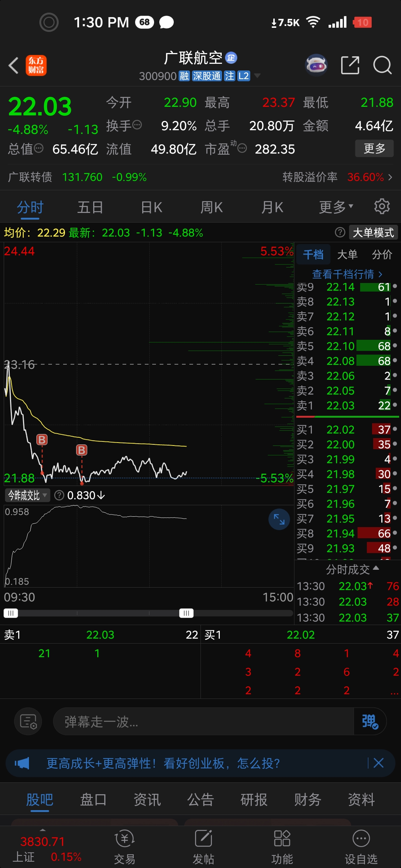Tap the dot beside 买1 row
Image resolution: width=401 pixels, height=868 pixels.
(395, 429)
